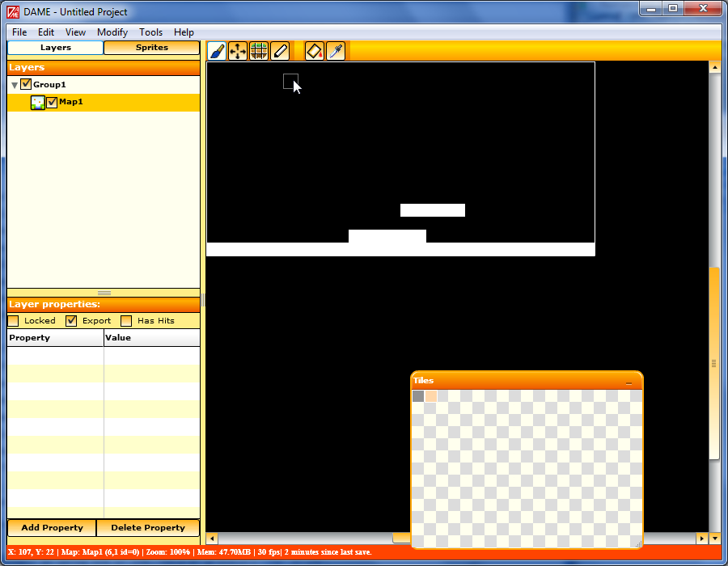Enable the Locked checkbox
Screen dimensions: 728x566
pos(14,320)
